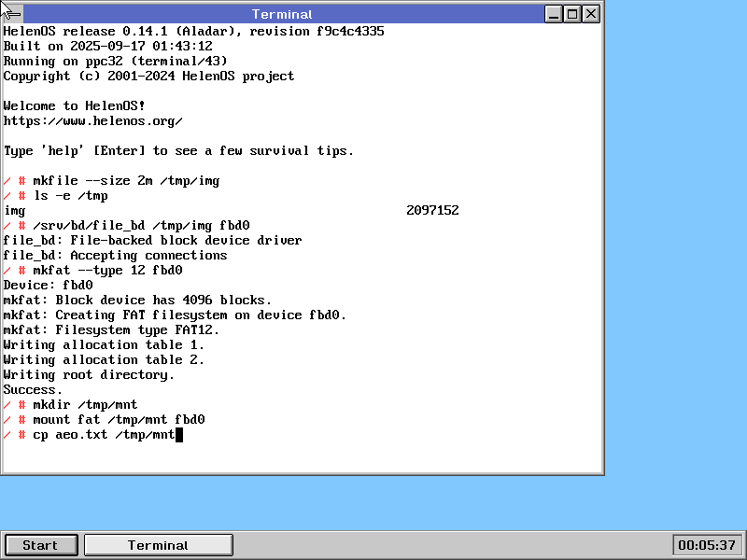The image size is (747, 560).
Task: Click 'File-backed block device driver' line
Action: point(186,241)
